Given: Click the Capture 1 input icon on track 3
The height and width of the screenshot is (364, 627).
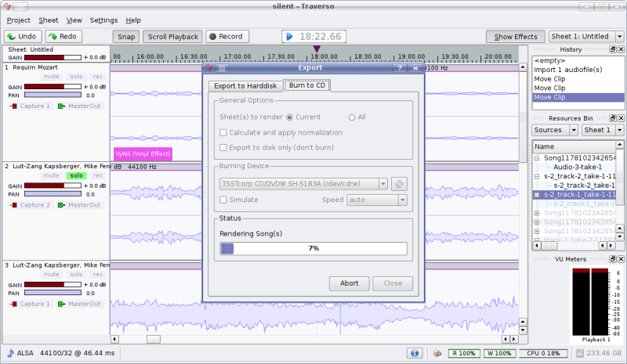Looking at the screenshot, I should [13, 304].
